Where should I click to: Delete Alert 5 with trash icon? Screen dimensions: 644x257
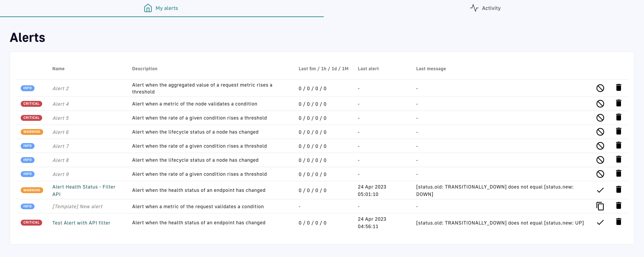(x=618, y=117)
